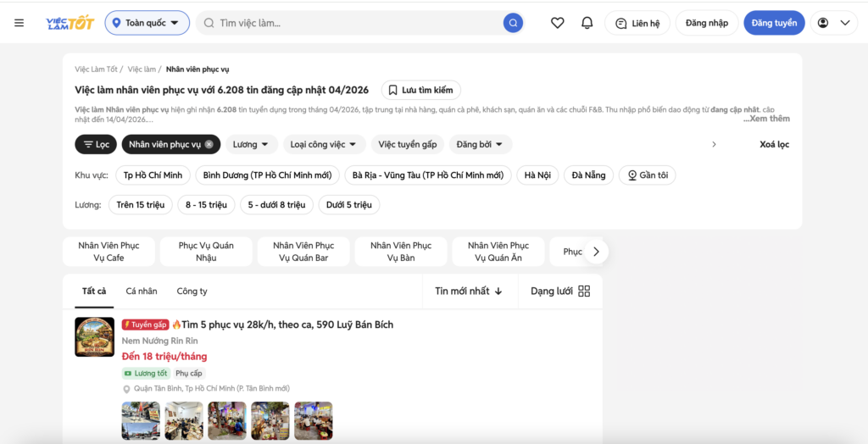
Task: Open fifth job photo thumbnail
Action: point(314,421)
